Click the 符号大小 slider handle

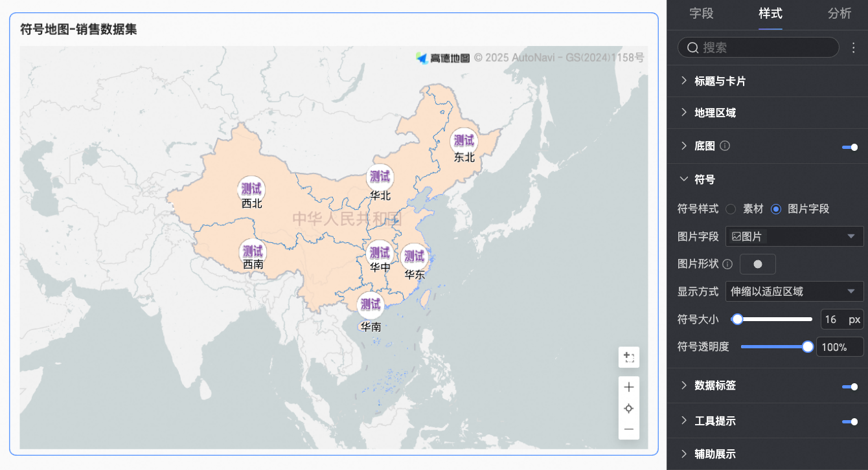click(x=737, y=319)
